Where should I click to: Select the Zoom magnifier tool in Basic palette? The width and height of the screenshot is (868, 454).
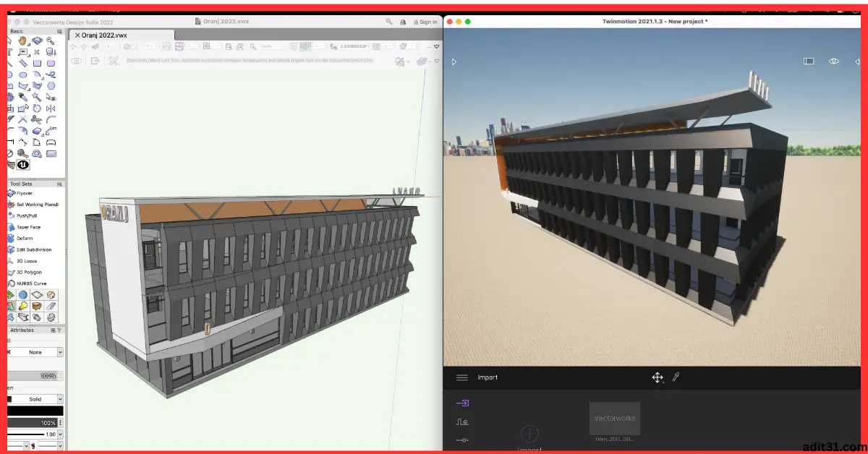coord(51,40)
